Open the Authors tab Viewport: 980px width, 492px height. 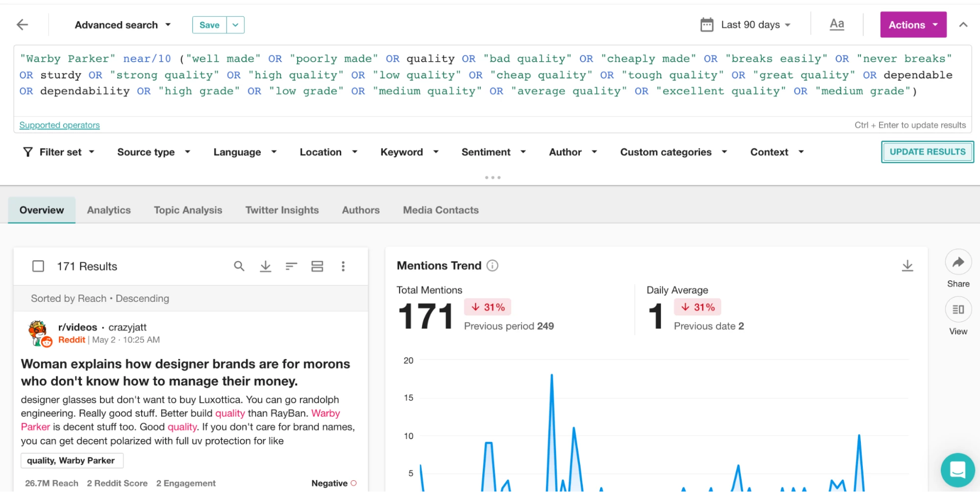361,210
